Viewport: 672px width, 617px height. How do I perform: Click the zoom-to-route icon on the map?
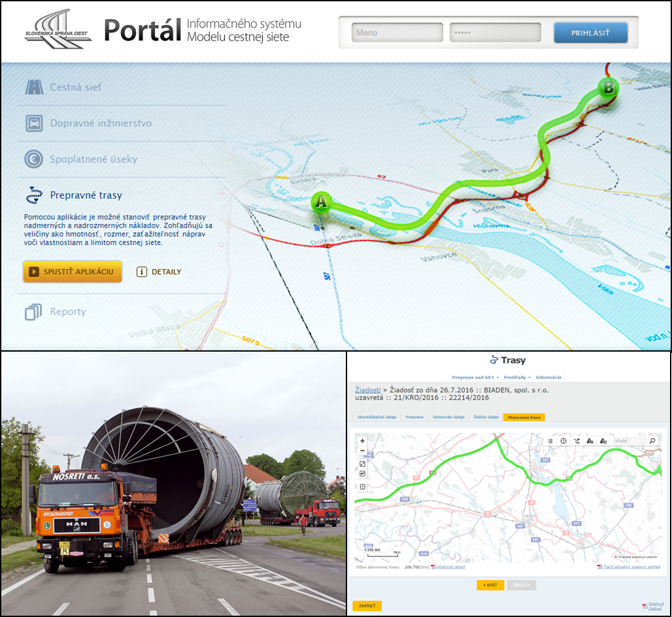[362, 474]
